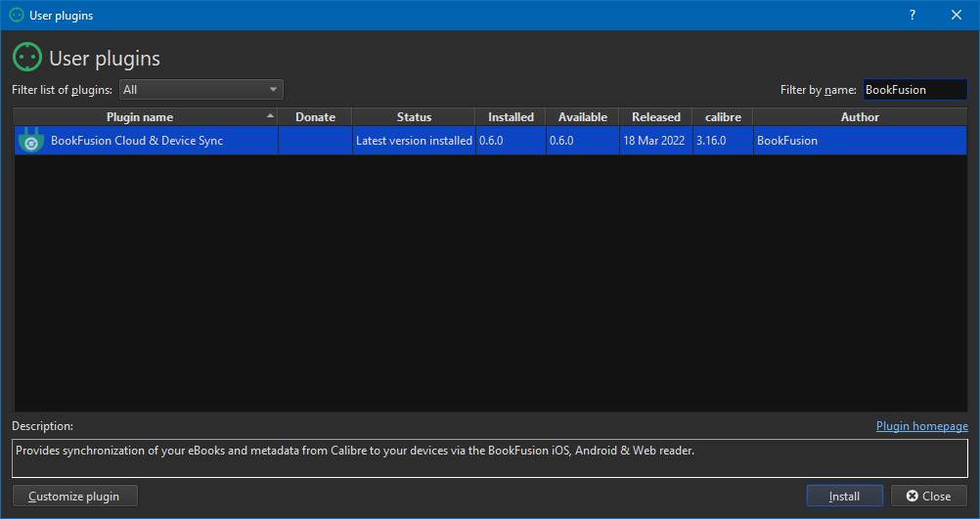Click the 'Latest version installed' status cell
980x519 pixels.
[x=414, y=141]
